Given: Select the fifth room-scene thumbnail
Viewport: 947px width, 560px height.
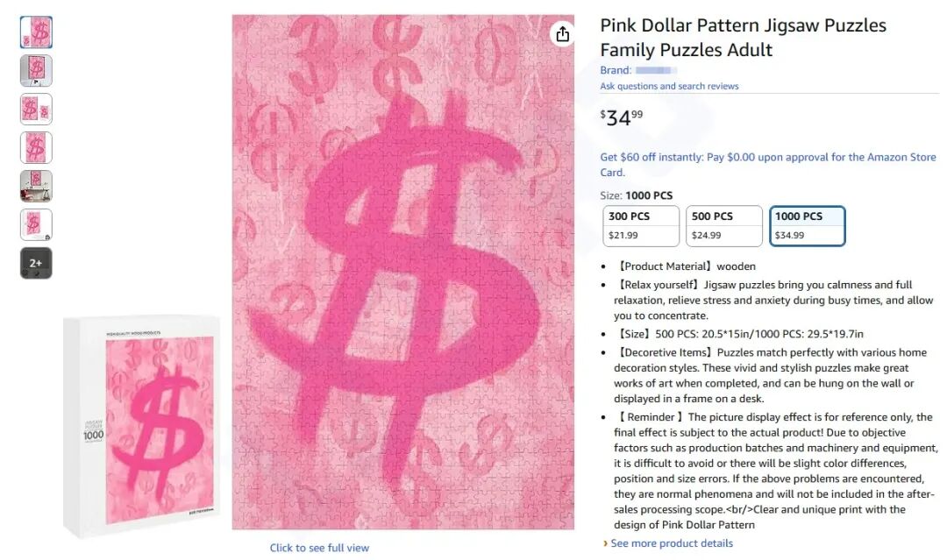Looking at the screenshot, I should click(36, 186).
